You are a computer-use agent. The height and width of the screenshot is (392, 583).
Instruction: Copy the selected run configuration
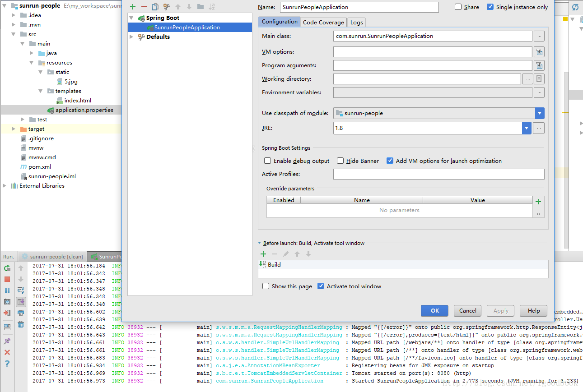click(x=155, y=7)
